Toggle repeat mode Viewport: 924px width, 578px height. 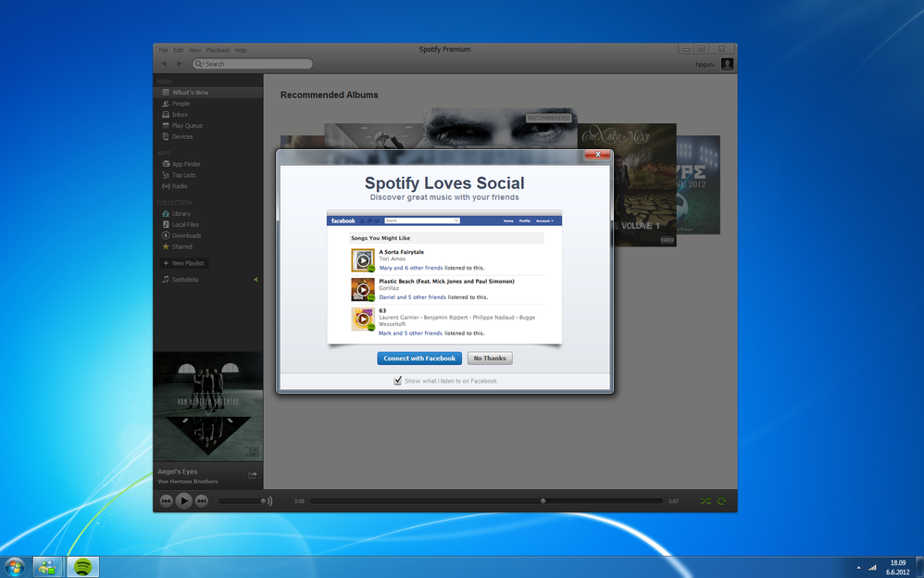[x=722, y=501]
